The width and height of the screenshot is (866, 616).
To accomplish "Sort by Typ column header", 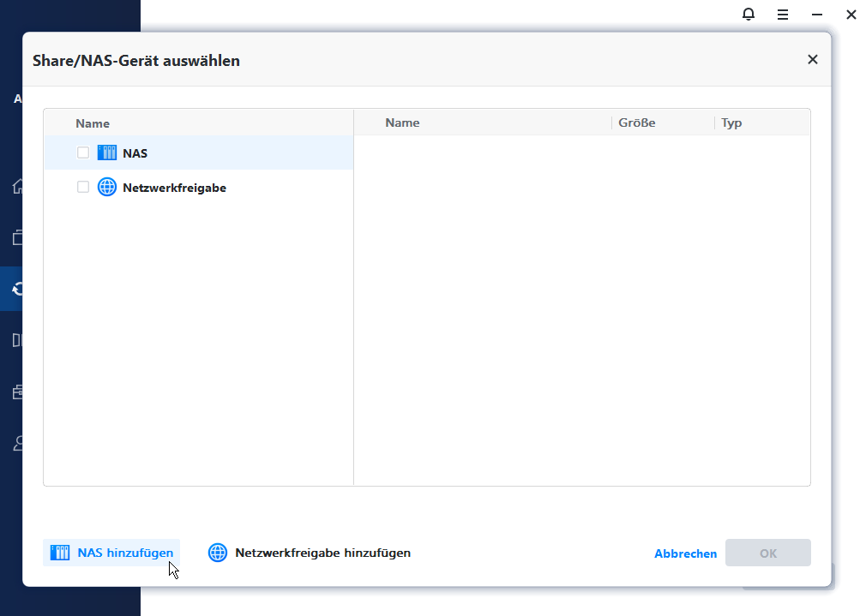I will click(x=731, y=123).
